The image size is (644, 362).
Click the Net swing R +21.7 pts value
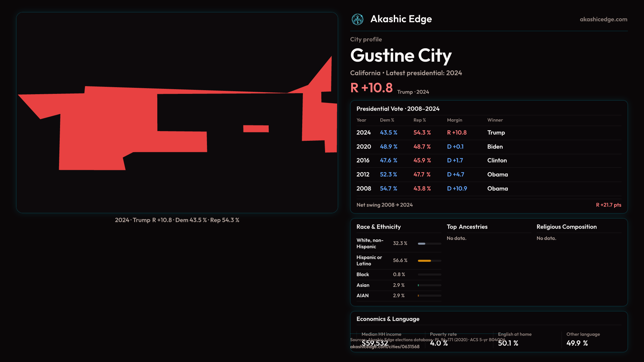(608, 205)
